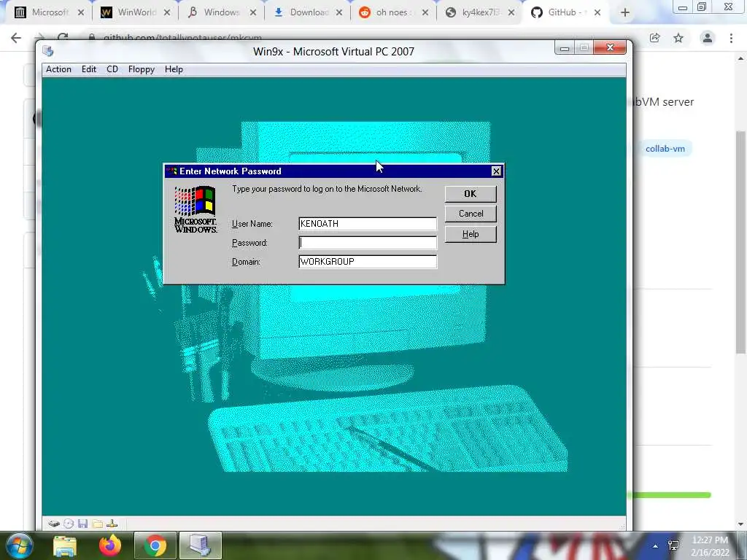Click the Help button in the dialog
Image resolution: width=747 pixels, height=560 pixels.
[471, 234]
